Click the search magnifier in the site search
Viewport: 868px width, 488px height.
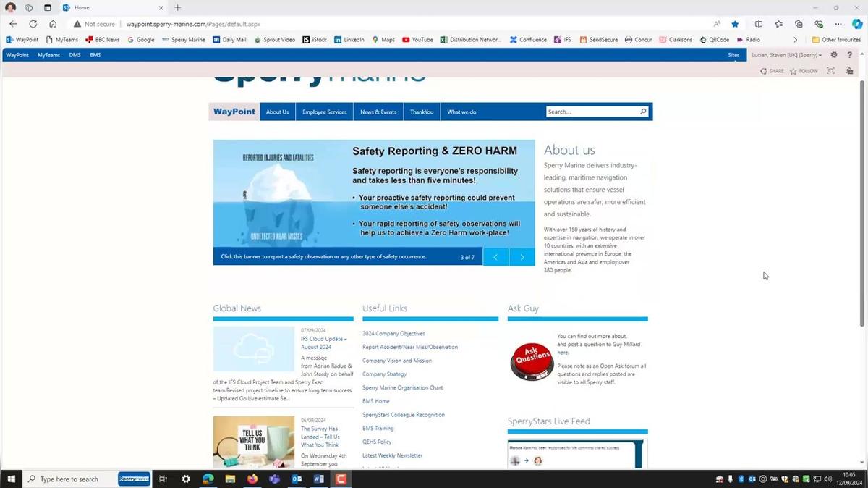(643, 112)
